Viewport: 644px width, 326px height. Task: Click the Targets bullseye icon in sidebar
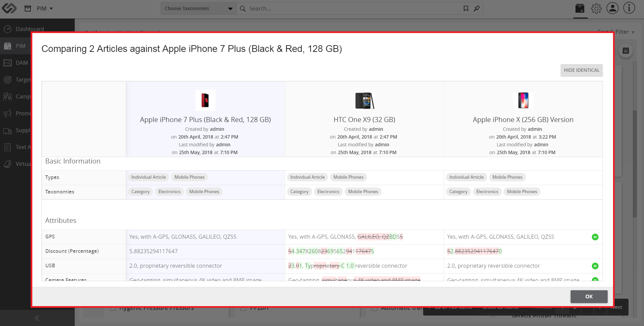[8, 80]
